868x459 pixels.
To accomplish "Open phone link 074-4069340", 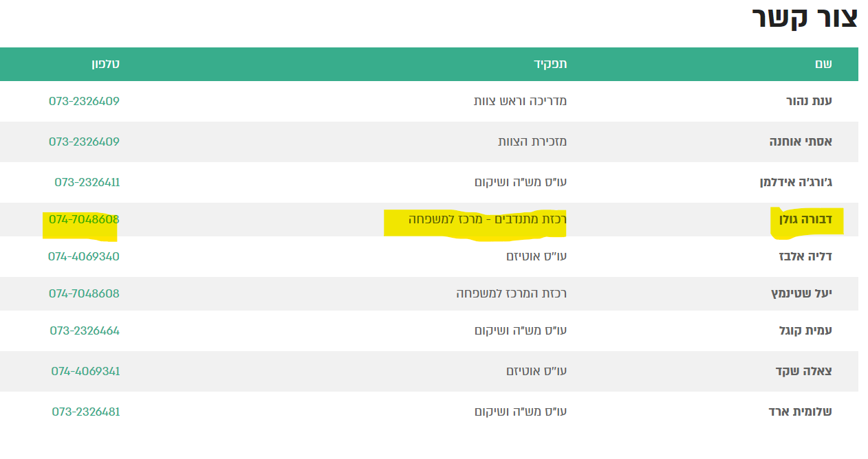I will (x=84, y=256).
